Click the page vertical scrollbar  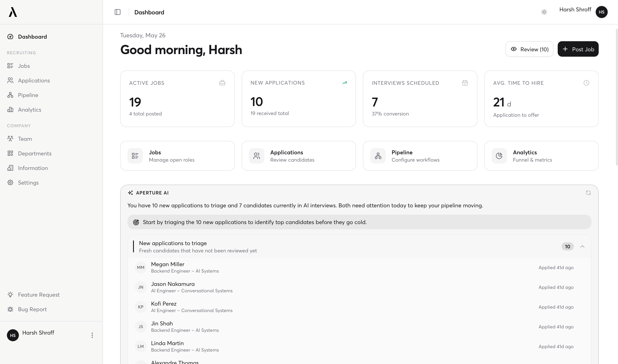[616, 97]
